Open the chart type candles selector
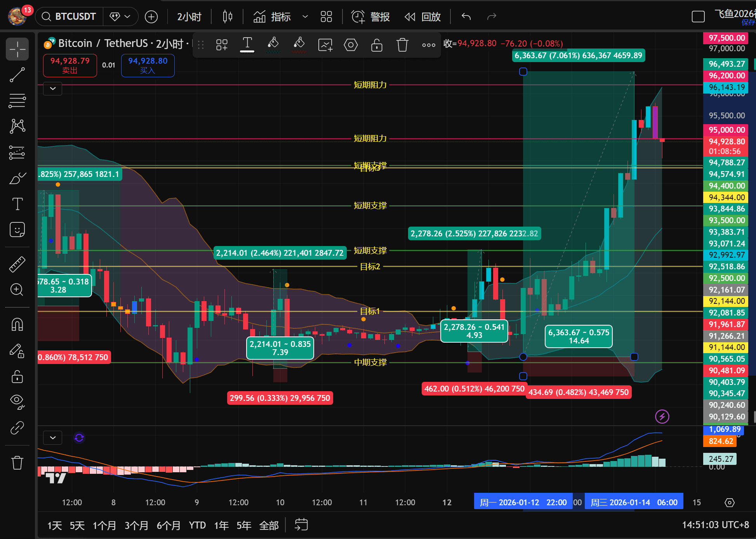The image size is (756, 539). pos(228,17)
